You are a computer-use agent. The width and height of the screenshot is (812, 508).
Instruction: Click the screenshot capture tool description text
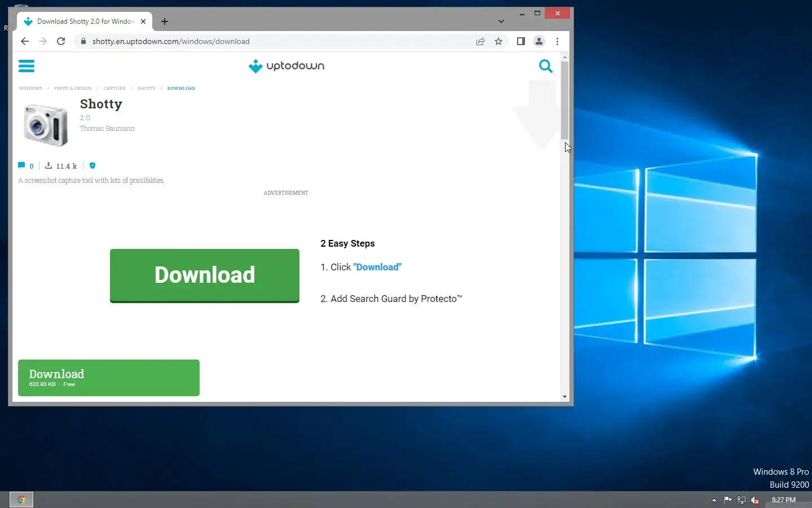(91, 181)
